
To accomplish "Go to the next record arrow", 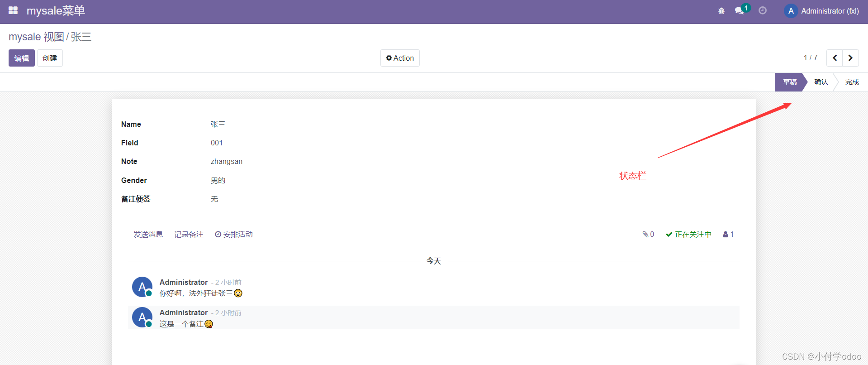I will point(850,58).
